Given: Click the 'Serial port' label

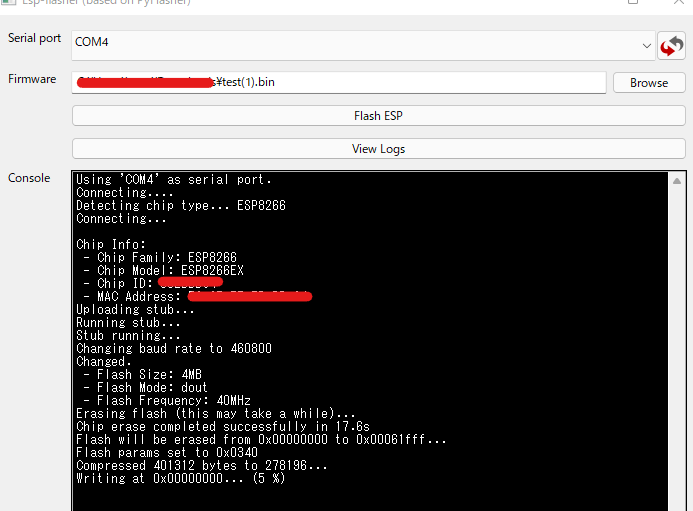Looking at the screenshot, I should 34,38.
